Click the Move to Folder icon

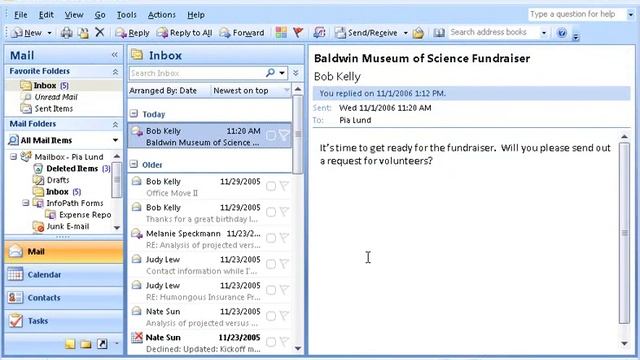pyautogui.click(x=83, y=33)
